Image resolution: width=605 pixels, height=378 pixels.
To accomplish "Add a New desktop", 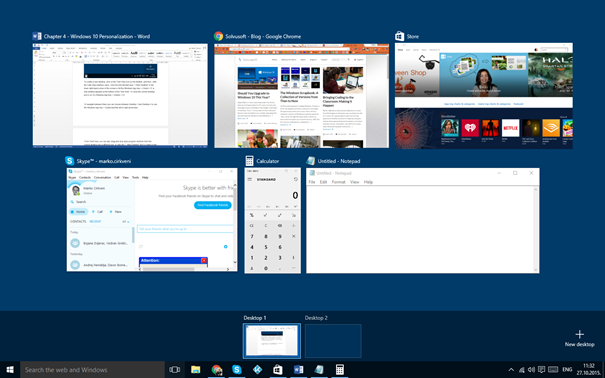I will point(580,338).
